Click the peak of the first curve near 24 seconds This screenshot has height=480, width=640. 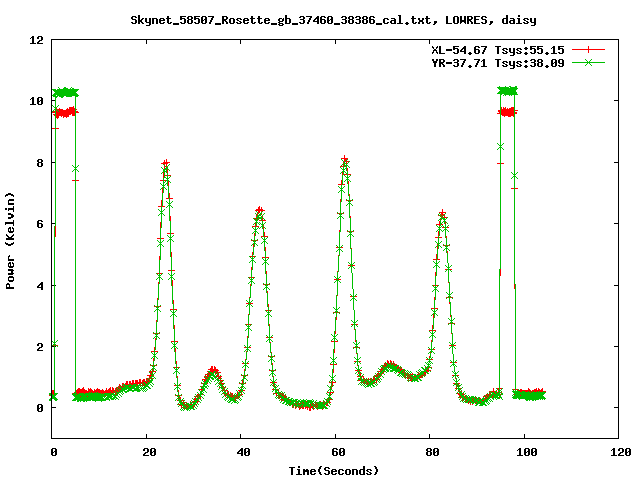[165, 163]
